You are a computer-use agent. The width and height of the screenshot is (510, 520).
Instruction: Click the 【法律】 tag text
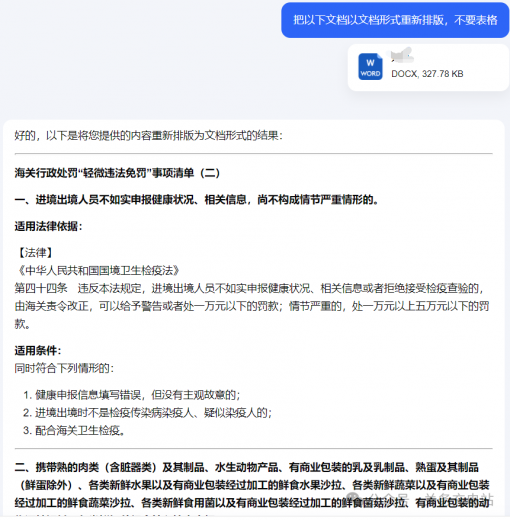click(35, 253)
